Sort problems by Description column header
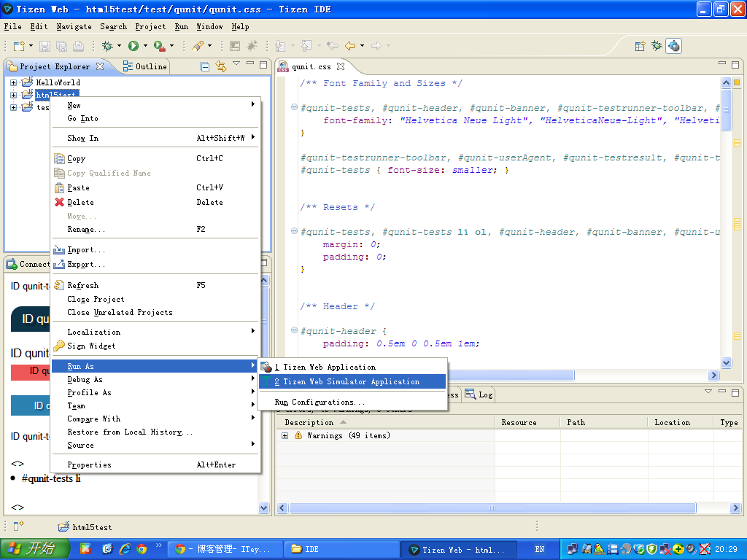747x560 pixels. (385, 422)
